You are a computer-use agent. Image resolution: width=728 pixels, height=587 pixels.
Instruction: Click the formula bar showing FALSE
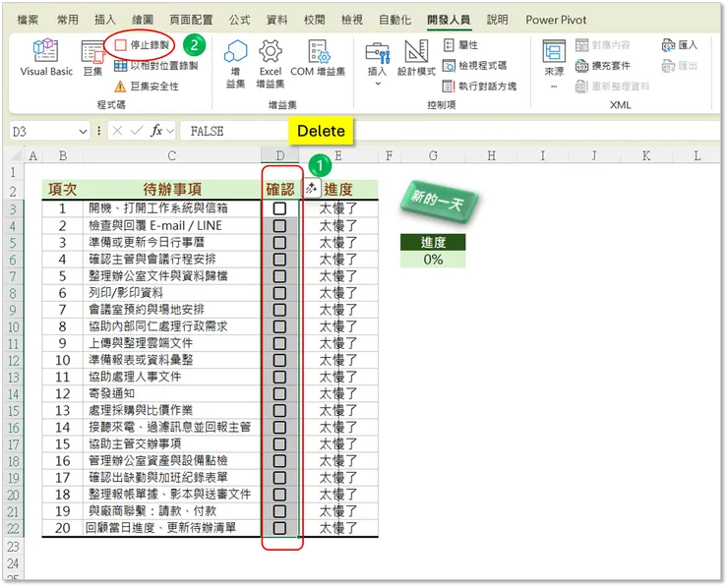click(451, 132)
